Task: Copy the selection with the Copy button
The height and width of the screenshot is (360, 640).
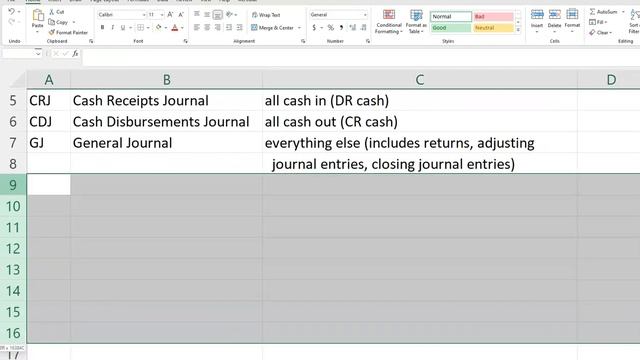Action: click(58, 22)
